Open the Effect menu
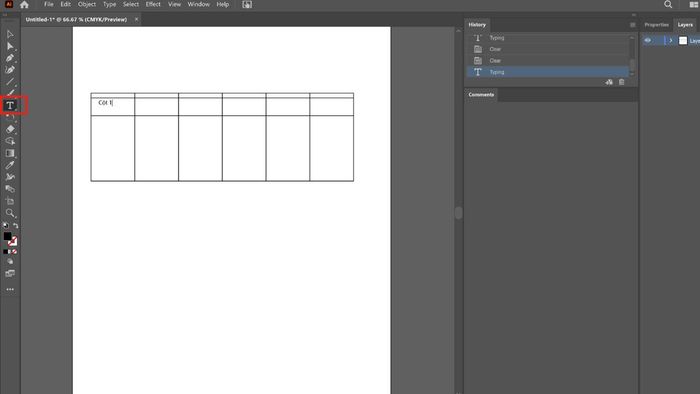The width and height of the screenshot is (700, 394). 153,4
